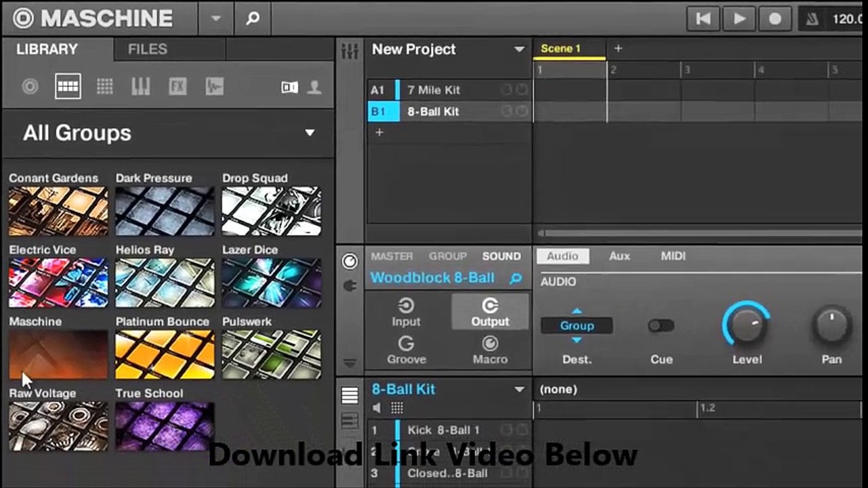This screenshot has width=868, height=488.
Task: Select the Groups browser icon
Action: pos(68,87)
